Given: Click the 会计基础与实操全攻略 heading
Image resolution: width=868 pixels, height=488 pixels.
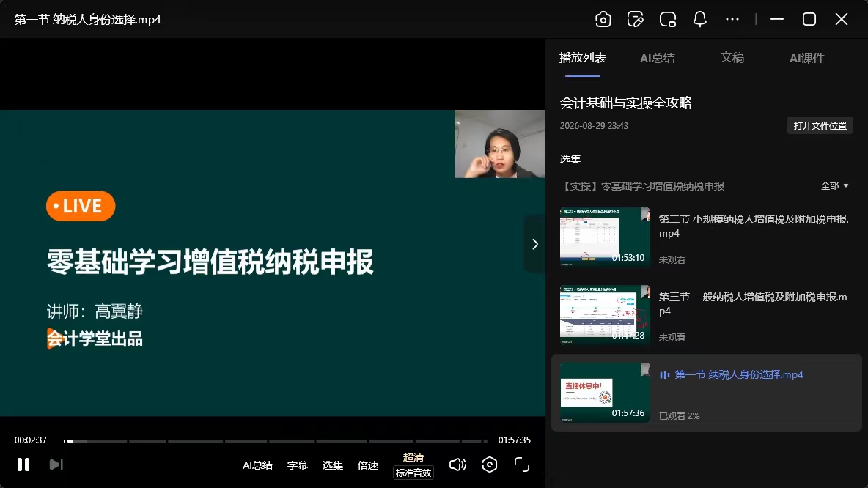Looking at the screenshot, I should [x=625, y=103].
